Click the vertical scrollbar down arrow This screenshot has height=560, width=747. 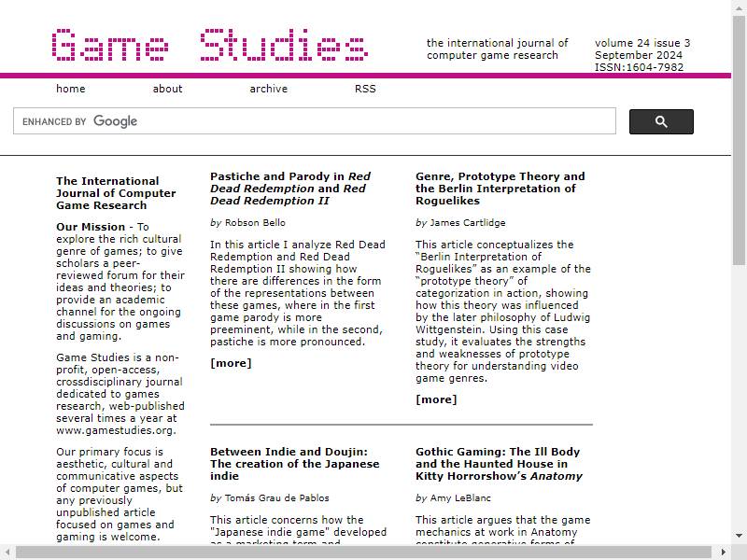click(739, 536)
